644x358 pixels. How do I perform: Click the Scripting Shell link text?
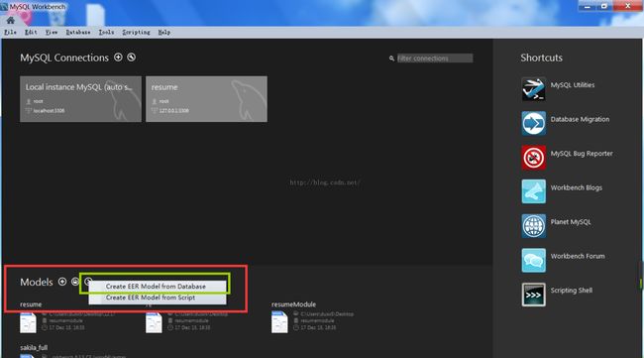click(572, 291)
